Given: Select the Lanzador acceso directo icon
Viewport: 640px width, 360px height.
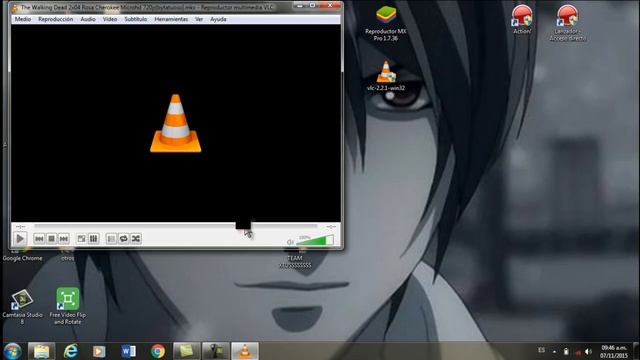Looking at the screenshot, I should click(567, 23).
